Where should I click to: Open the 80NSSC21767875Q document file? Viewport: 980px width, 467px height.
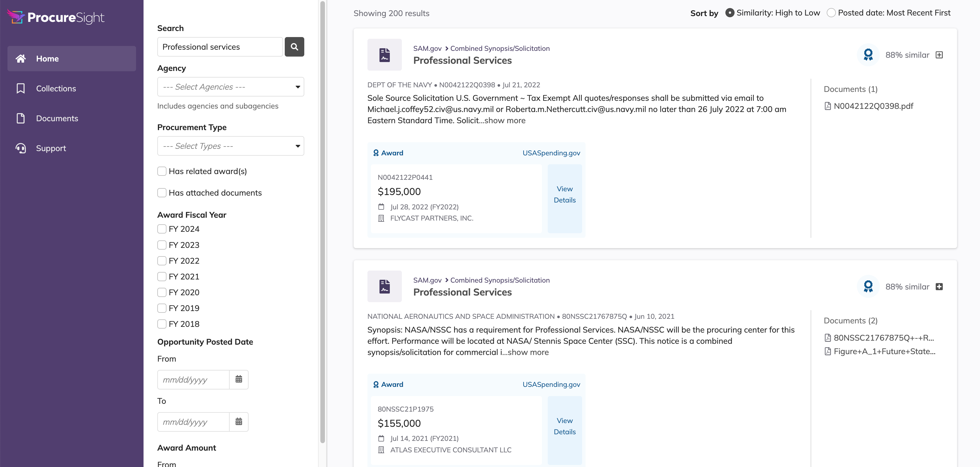point(879,338)
